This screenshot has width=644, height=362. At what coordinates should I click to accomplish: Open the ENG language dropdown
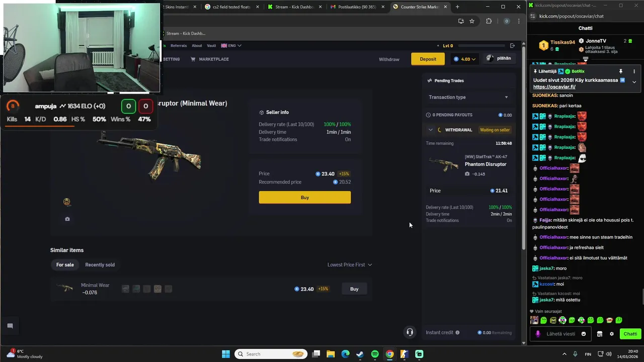click(x=231, y=46)
